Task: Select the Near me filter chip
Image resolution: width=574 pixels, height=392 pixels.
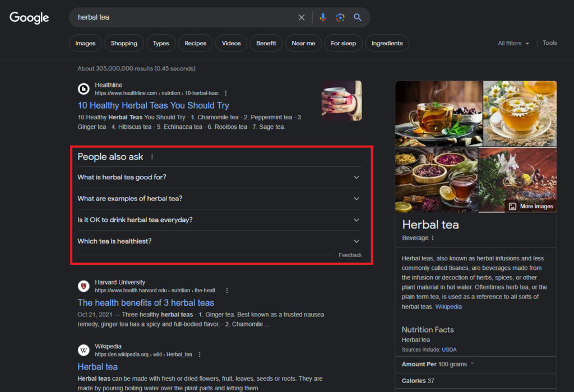Action: [303, 43]
